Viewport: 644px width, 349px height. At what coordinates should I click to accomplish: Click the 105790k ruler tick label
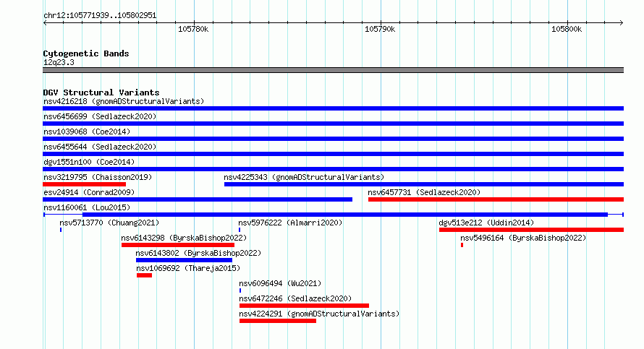tap(380, 29)
